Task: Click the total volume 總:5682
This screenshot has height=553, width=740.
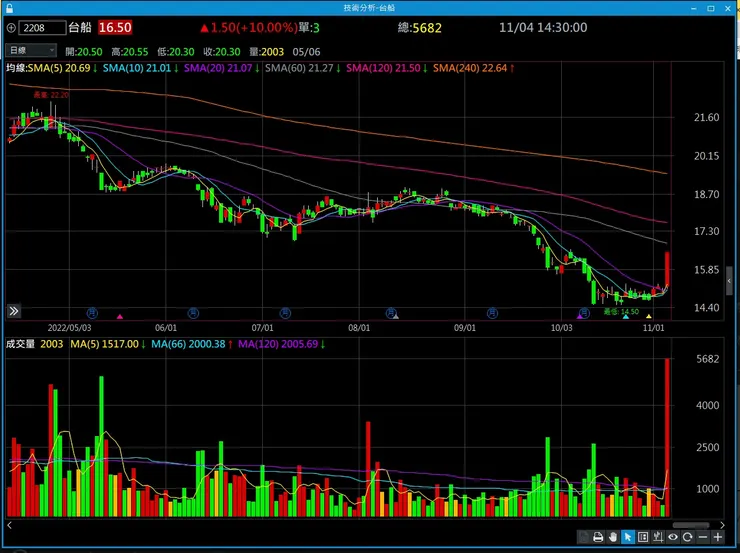Action: tap(420, 28)
